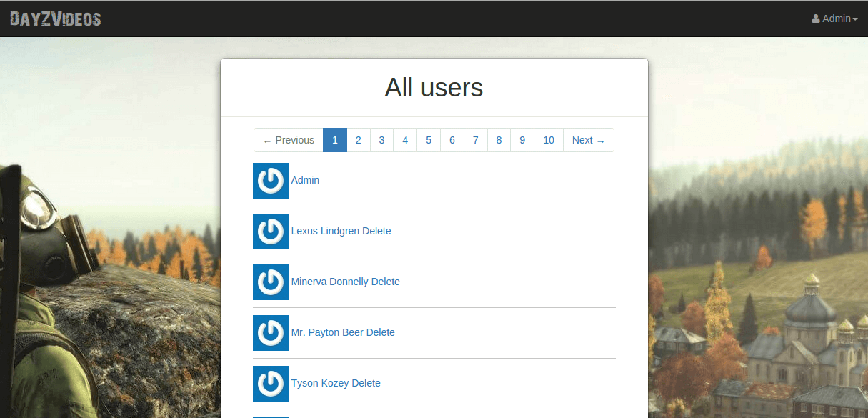The image size is (868, 418).
Task: Jump to page 2 of users
Action: coord(359,140)
